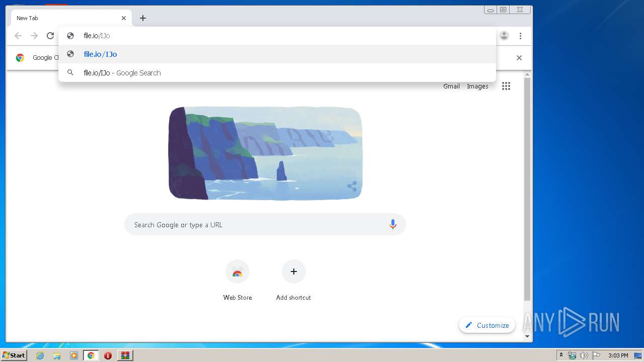Show hidden tray icons arrow

point(561,355)
